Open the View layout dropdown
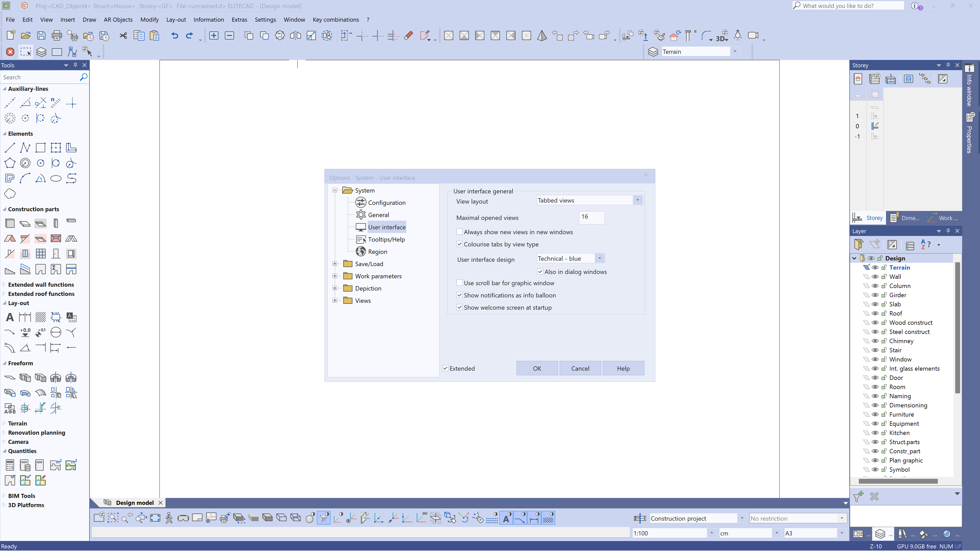The height and width of the screenshot is (551, 980). [638, 201]
